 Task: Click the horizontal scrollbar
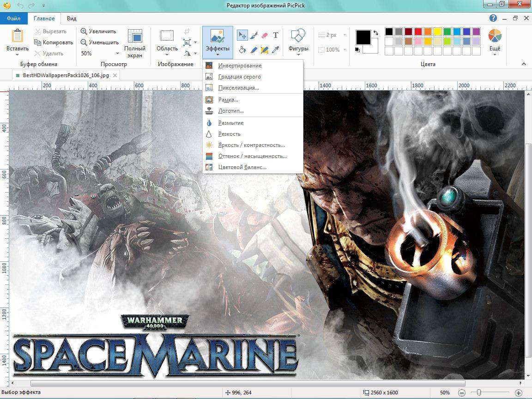pyautogui.click(x=248, y=383)
